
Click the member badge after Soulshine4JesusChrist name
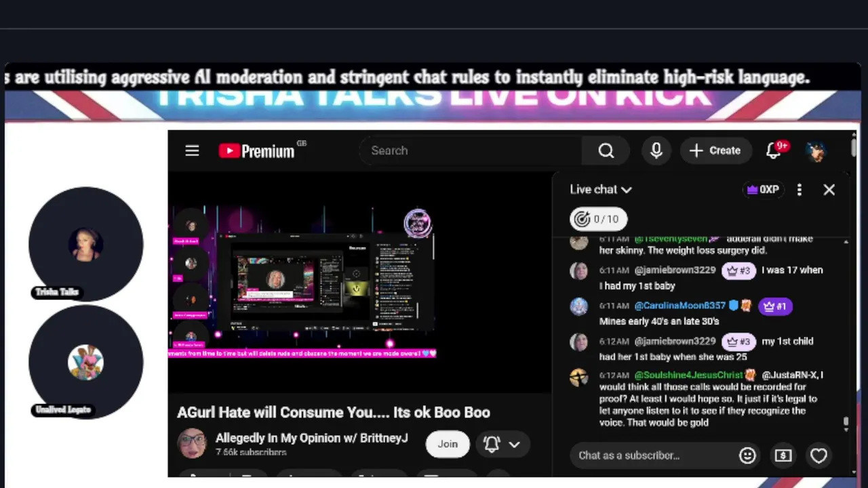click(x=751, y=375)
